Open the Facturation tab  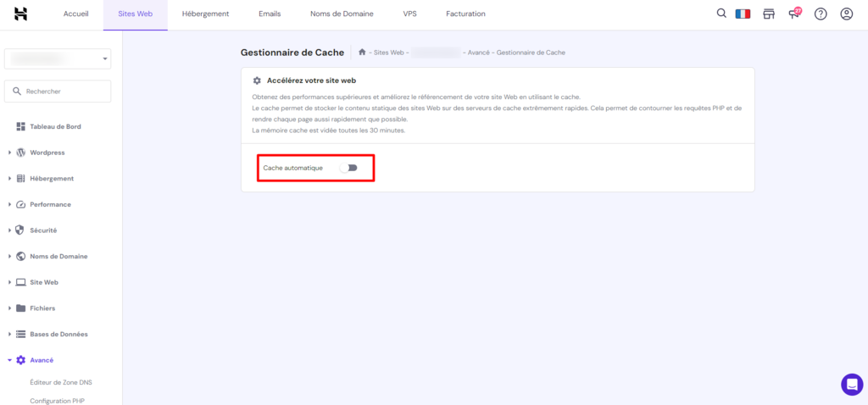(x=465, y=14)
